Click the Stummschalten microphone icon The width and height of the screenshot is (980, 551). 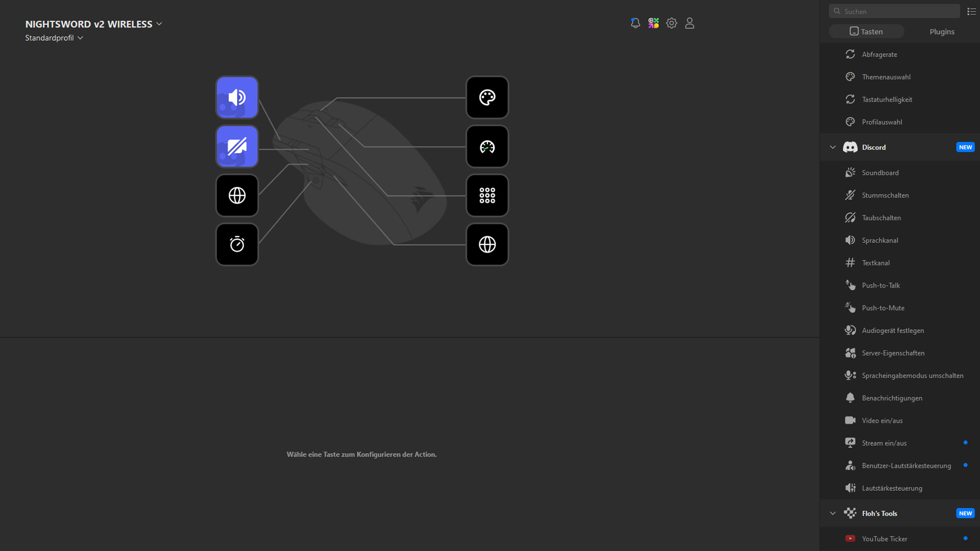click(850, 195)
